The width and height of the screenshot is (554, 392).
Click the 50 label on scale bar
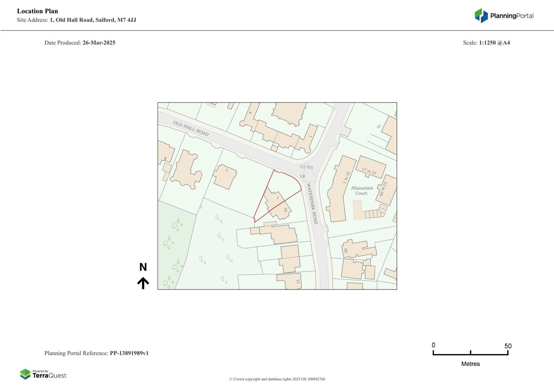[x=508, y=346]
